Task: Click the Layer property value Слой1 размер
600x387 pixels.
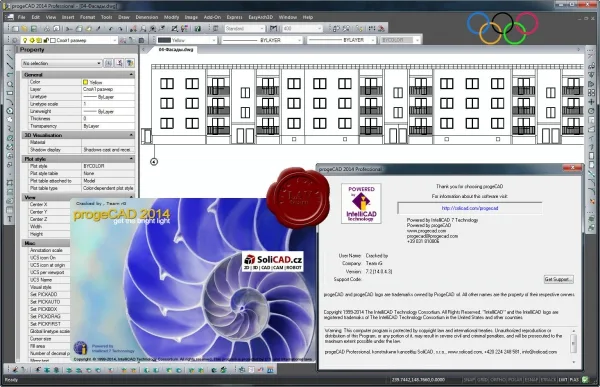Action: point(108,90)
